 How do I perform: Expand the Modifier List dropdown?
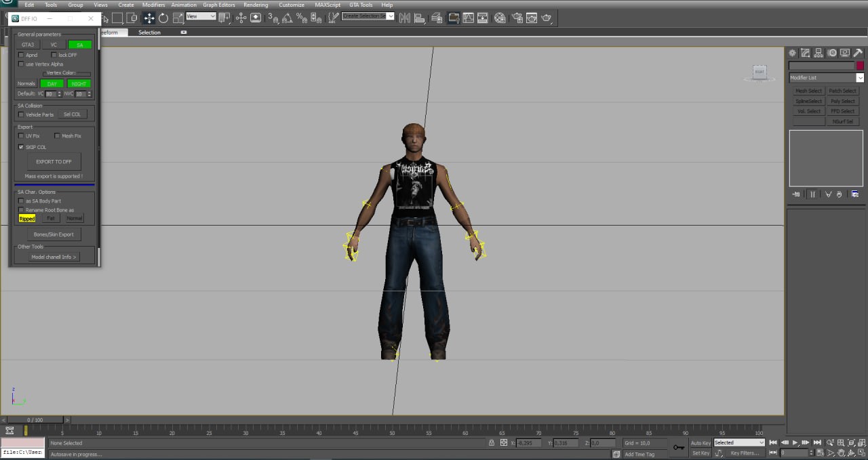(x=860, y=78)
